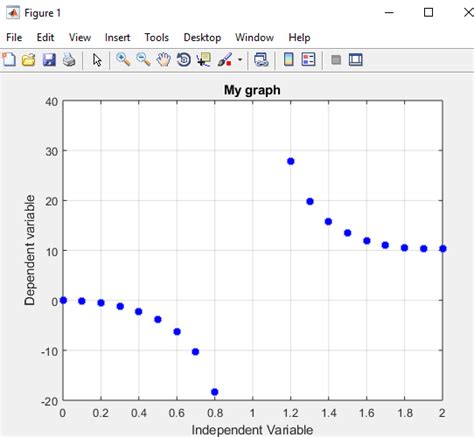Save the figure with the floppy disk icon

(49, 60)
